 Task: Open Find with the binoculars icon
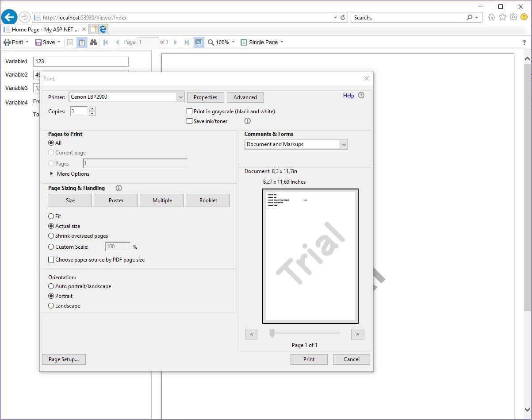pyautogui.click(x=93, y=42)
